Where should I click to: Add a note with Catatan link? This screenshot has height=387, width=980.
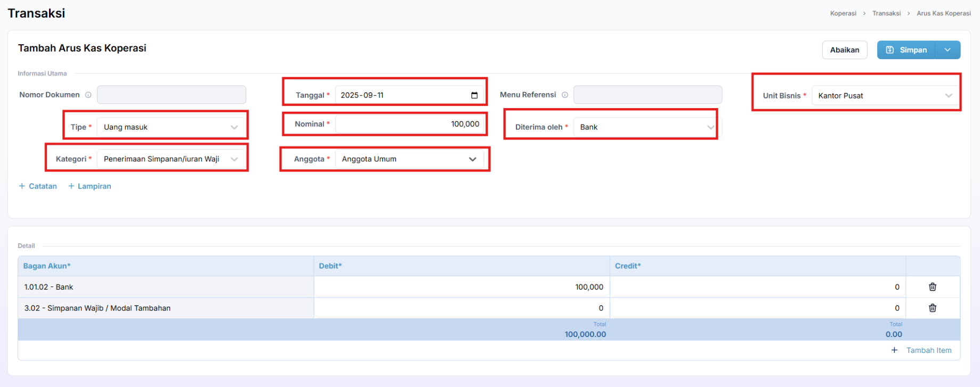tap(38, 186)
